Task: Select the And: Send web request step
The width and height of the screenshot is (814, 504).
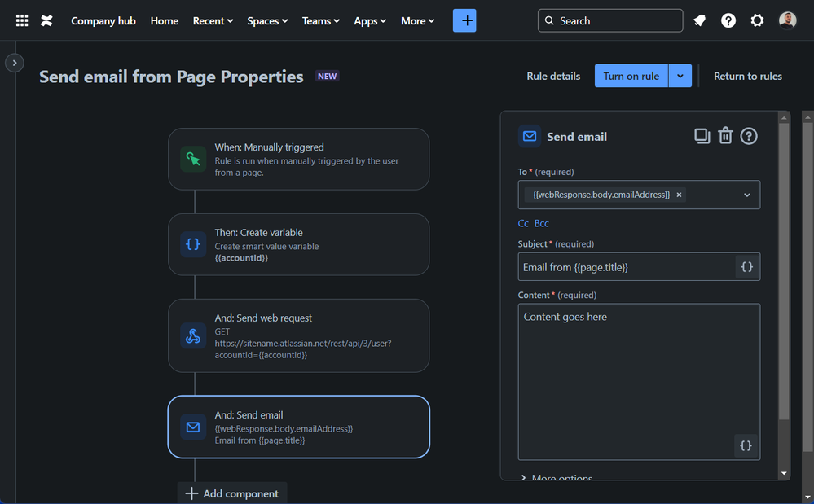Action: [x=298, y=335]
